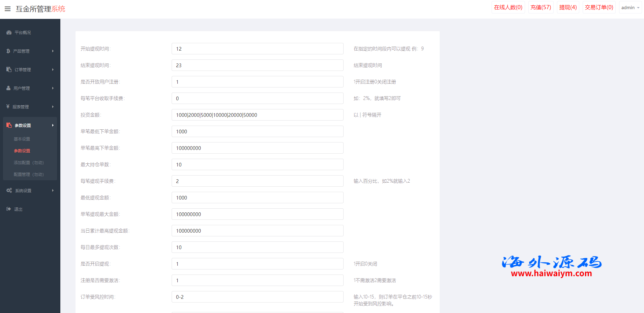The image size is (644, 313).
Task: Click the logout icon beside 退出
Action: 9,209
